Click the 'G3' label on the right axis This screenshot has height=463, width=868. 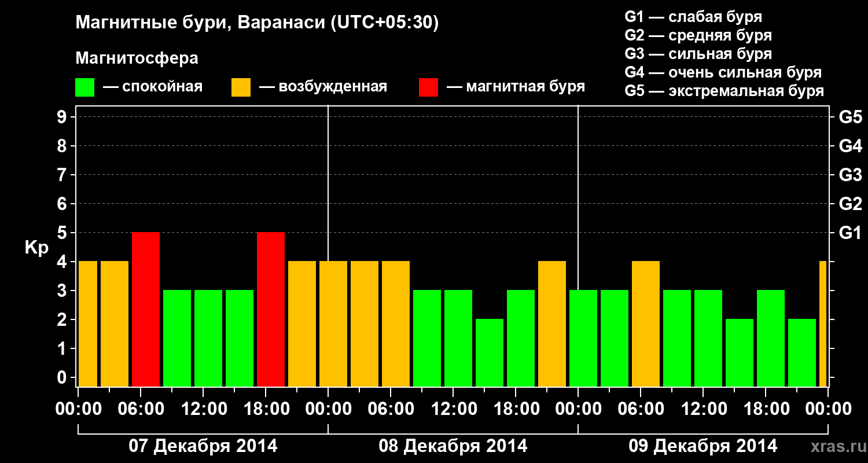850,175
